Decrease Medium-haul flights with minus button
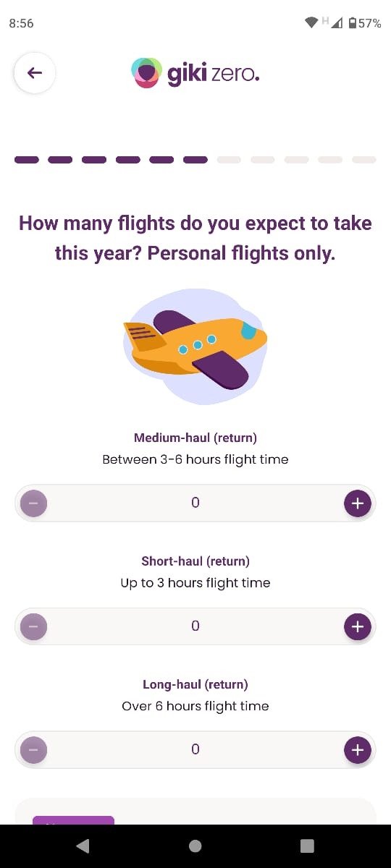This screenshot has width=391, height=868. click(x=34, y=503)
